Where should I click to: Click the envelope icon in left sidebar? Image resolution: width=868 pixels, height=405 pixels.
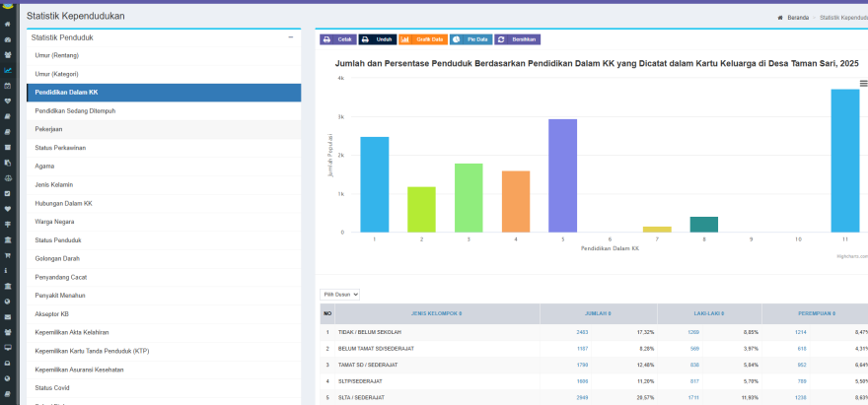click(8, 316)
